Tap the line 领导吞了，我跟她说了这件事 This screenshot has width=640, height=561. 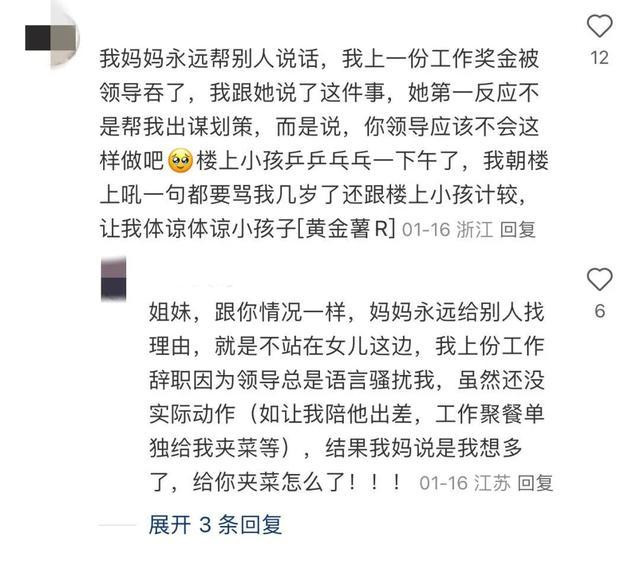pos(242,93)
